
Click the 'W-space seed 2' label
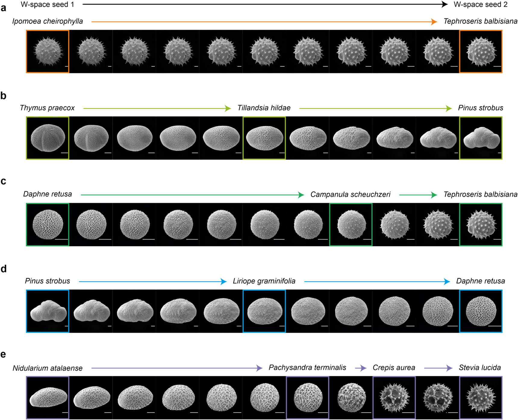click(x=480, y=5)
